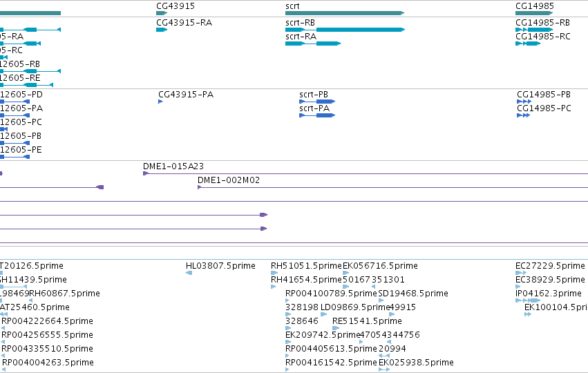Click the scrt gene label
Image resolution: width=588 pixels, height=373 pixels.
[x=292, y=6]
